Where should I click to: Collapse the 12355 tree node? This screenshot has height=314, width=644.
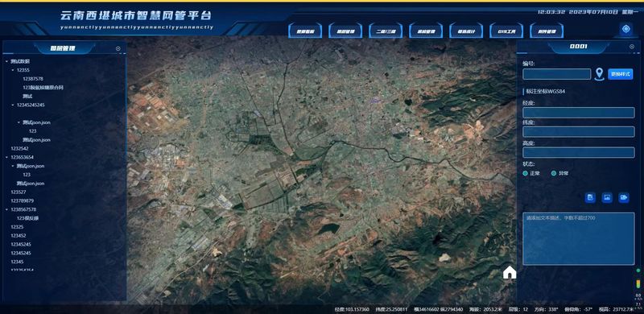point(13,70)
